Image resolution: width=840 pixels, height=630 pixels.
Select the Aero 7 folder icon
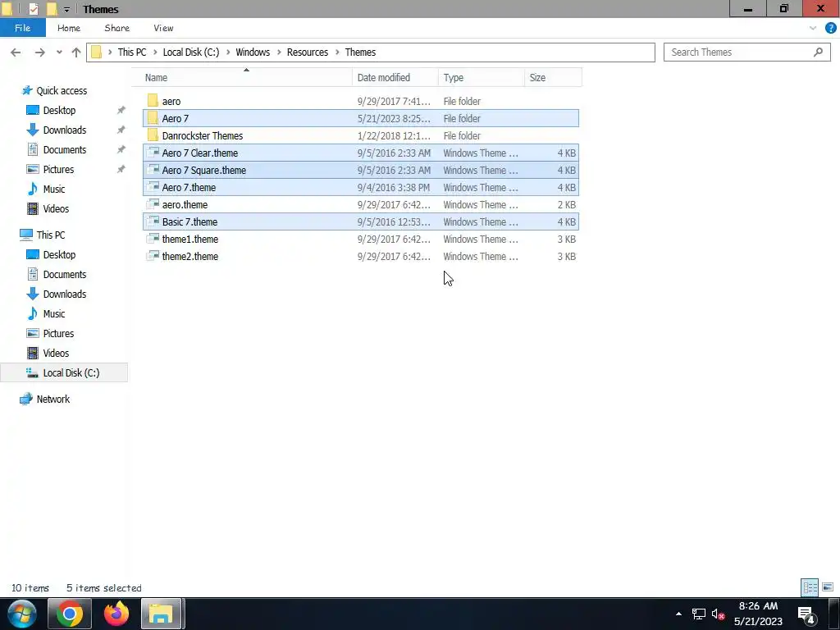pyautogui.click(x=153, y=118)
